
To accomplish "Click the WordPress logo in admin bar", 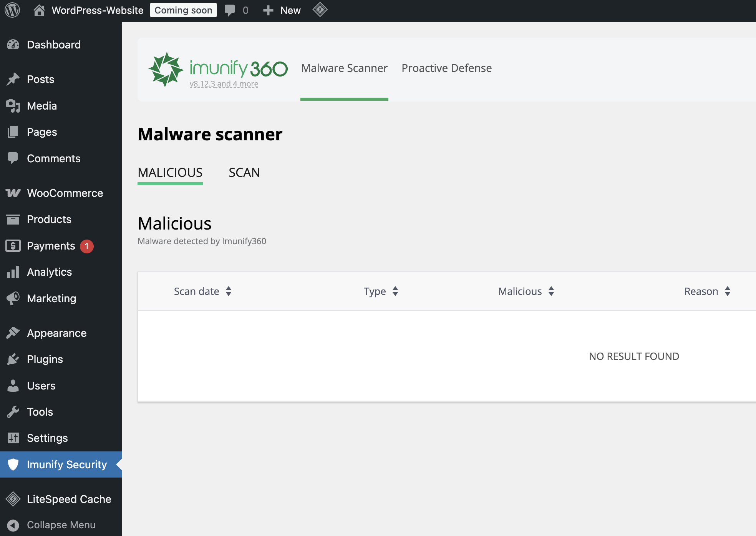I will point(12,10).
